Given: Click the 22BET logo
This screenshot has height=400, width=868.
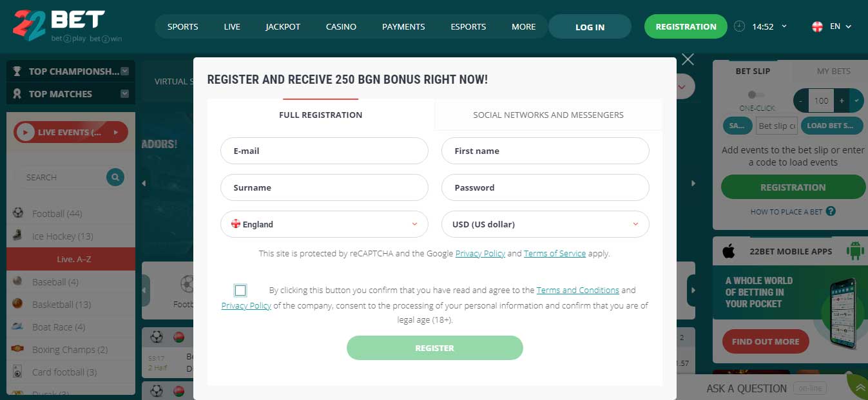Looking at the screenshot, I should (67, 26).
